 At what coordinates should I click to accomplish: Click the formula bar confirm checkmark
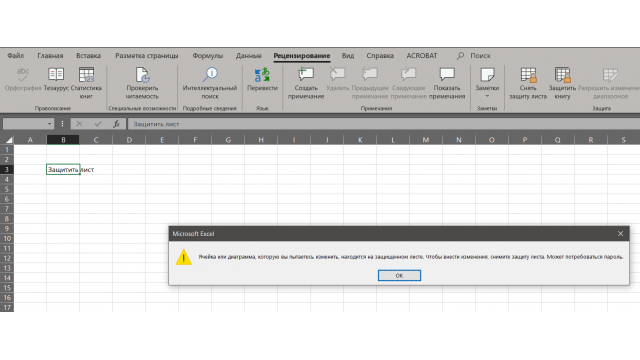point(98,124)
